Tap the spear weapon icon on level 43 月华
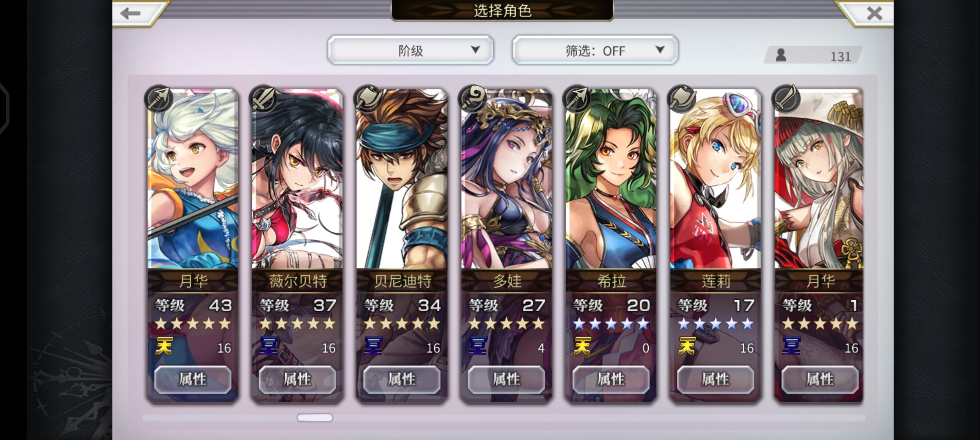The image size is (980, 440). point(158,99)
